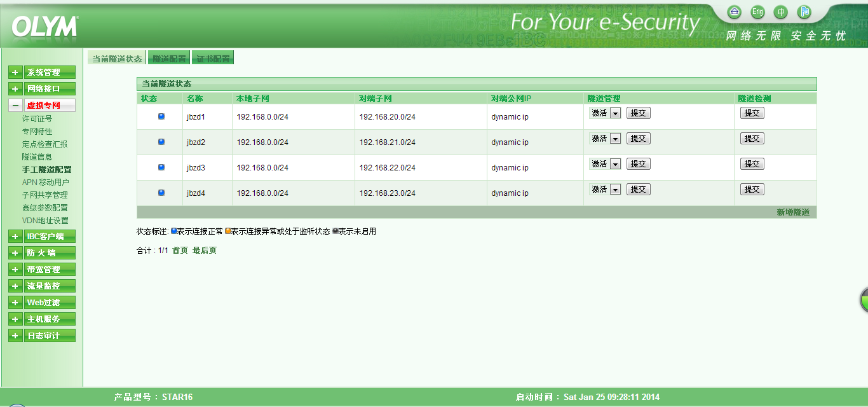Expand the 系统管理 menu section
The height and width of the screenshot is (407, 868).
pos(15,72)
